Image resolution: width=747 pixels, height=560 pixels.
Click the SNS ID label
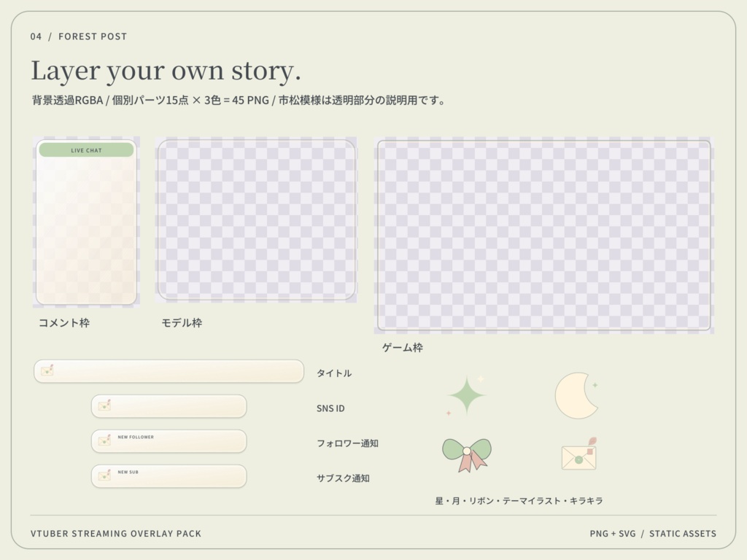(x=330, y=408)
